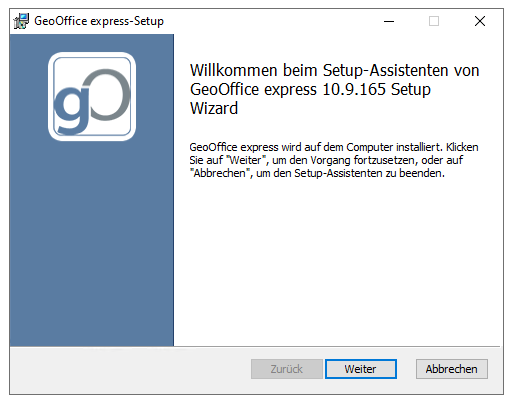Click the Weiter button to continue

coord(361,369)
